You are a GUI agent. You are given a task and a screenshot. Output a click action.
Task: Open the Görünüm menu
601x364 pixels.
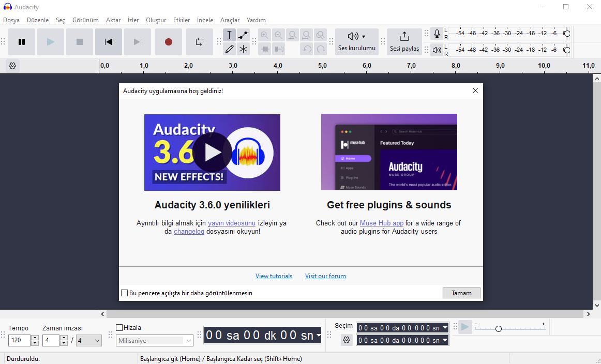[x=85, y=20]
